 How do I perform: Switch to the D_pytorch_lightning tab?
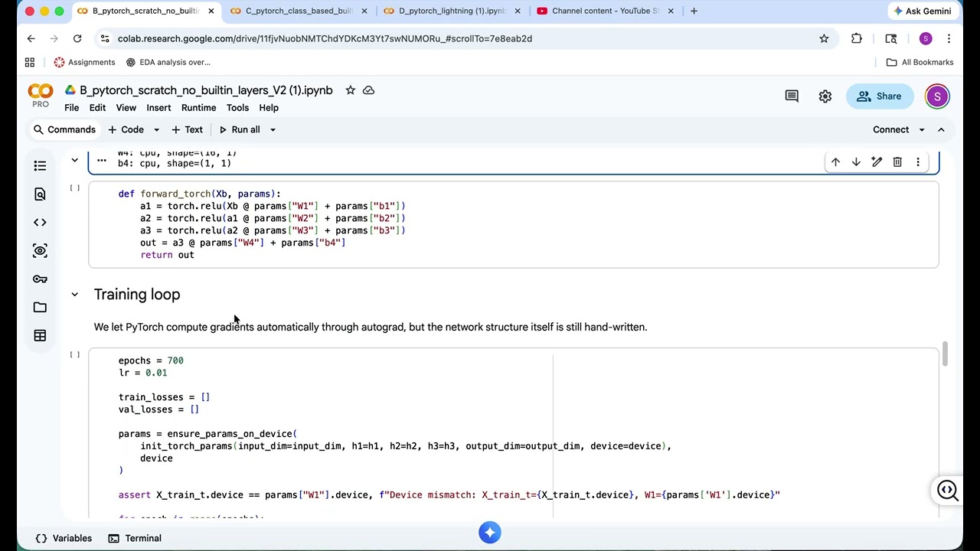point(450,11)
